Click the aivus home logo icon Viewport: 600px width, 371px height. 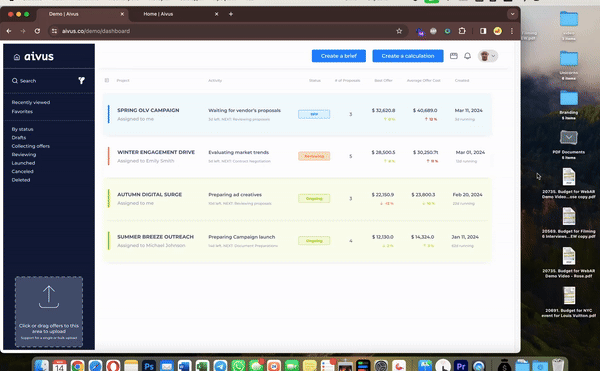coord(17,57)
